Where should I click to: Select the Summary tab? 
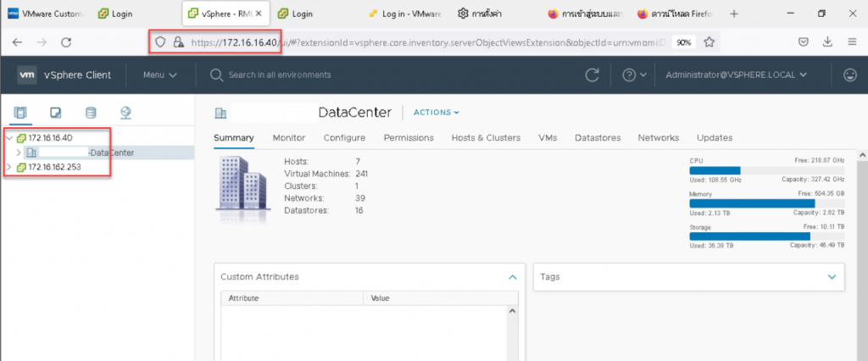tap(234, 138)
